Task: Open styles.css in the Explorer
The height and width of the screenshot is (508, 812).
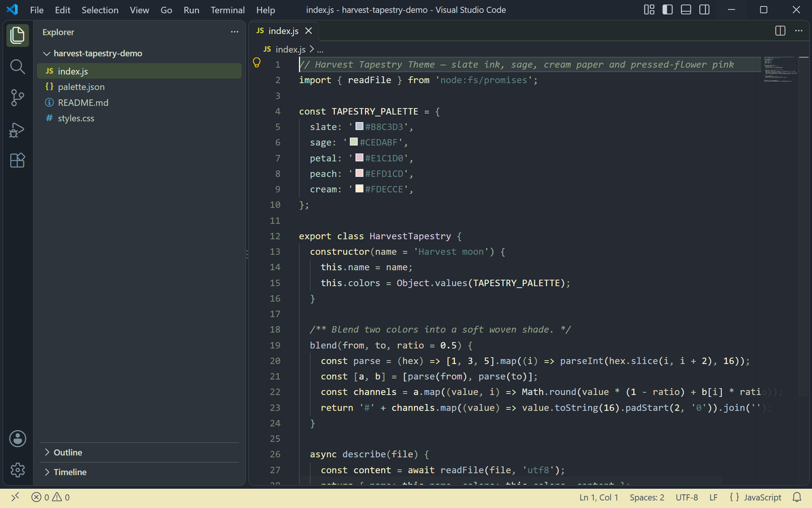Action: pyautogui.click(x=139, y=118)
